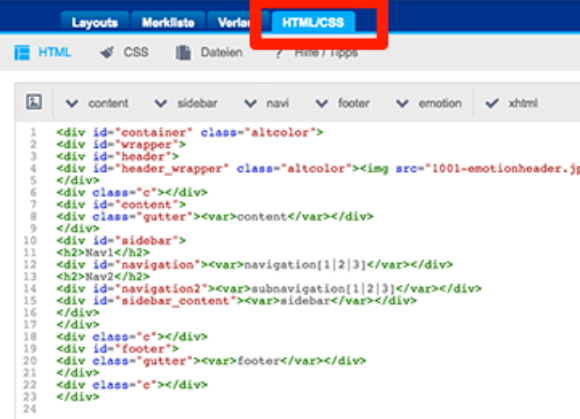Viewport: 580px width, 419px height.
Task: Open the Dateien section
Action: (x=221, y=53)
